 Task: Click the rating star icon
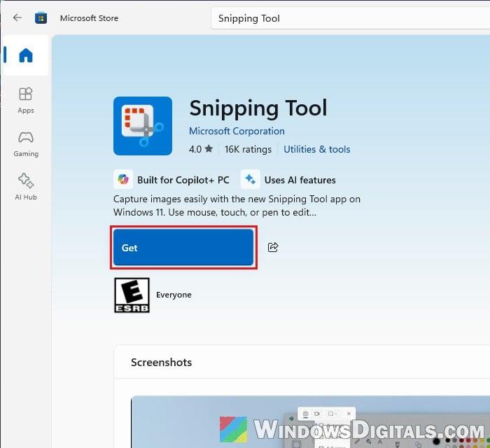coord(209,149)
